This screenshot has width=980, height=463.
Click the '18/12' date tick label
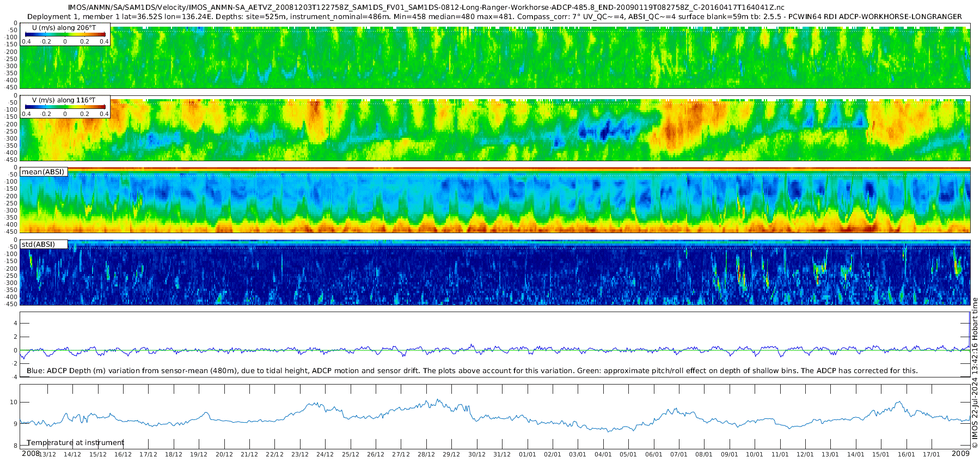point(174,455)
